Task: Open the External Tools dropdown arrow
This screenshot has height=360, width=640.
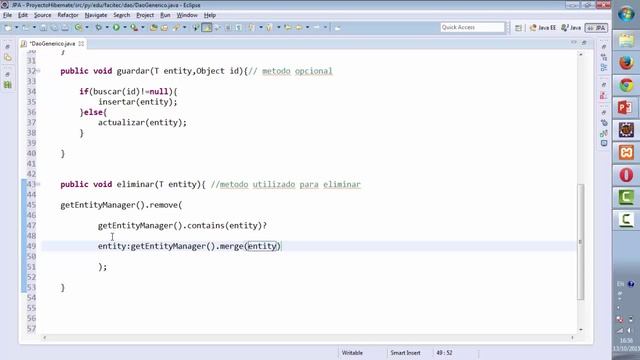Action: (x=142, y=28)
